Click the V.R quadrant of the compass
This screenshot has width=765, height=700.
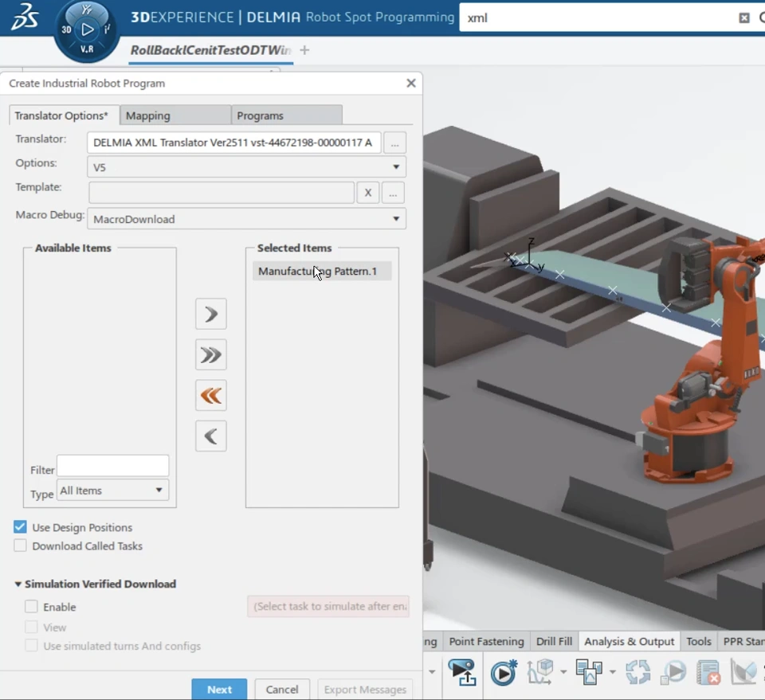(x=87, y=49)
